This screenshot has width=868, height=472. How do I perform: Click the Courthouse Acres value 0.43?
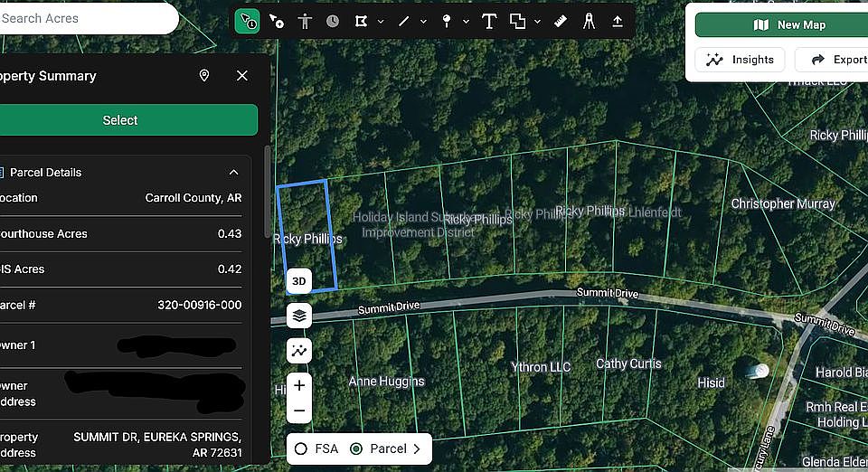(x=230, y=234)
